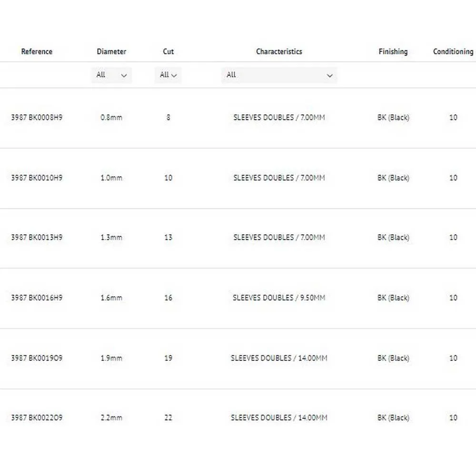Viewport: 476px width, 476px height.
Task: Click the SLEEVES DOUBLES / 9.50MM cell
Action: (279, 297)
